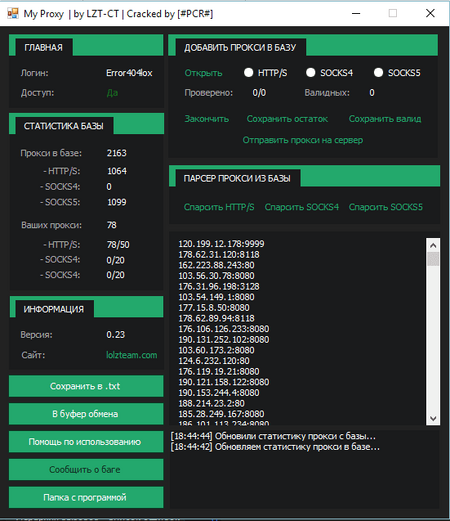This screenshot has height=521, width=450.
Task: Click the Доступ value Да
Action: pos(112,93)
